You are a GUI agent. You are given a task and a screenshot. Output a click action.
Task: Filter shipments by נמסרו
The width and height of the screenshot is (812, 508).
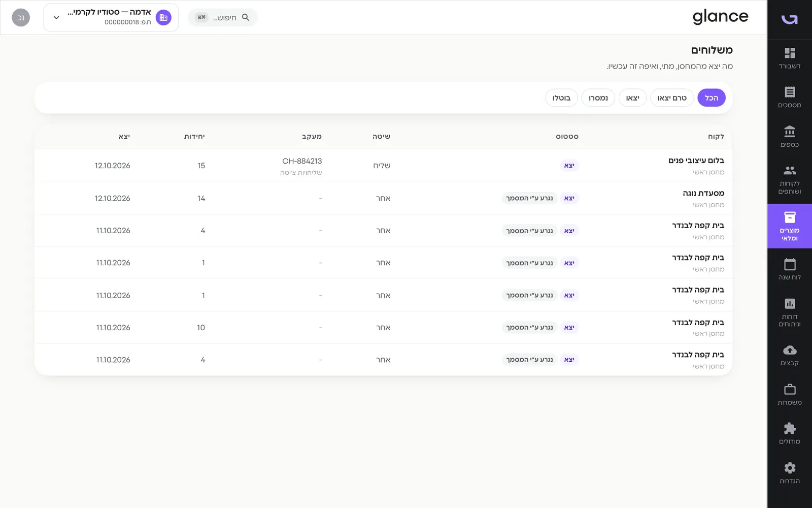598,98
